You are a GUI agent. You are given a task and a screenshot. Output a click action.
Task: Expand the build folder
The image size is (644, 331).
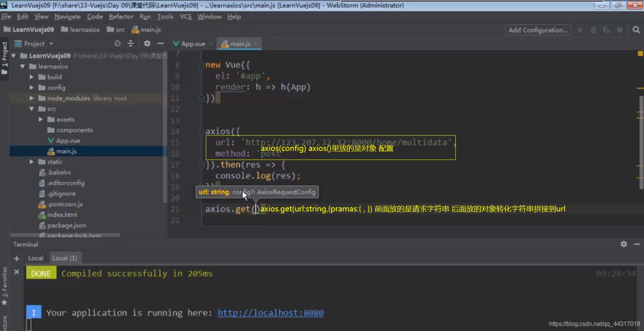pyautogui.click(x=32, y=77)
